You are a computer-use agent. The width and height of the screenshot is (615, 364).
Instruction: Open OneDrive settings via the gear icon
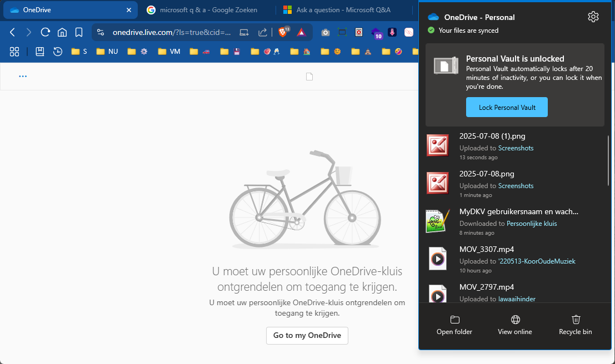[x=593, y=17]
